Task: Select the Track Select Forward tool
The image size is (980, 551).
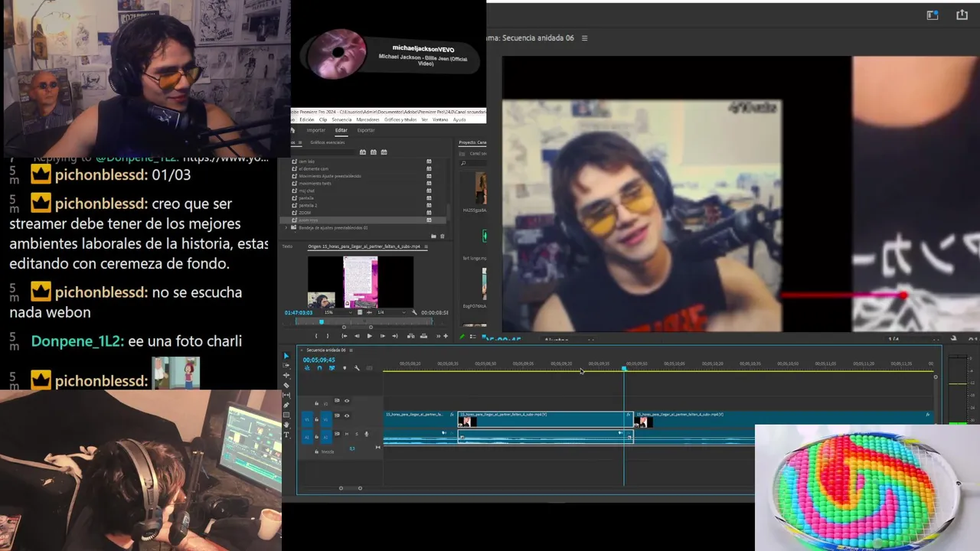Action: [286, 366]
